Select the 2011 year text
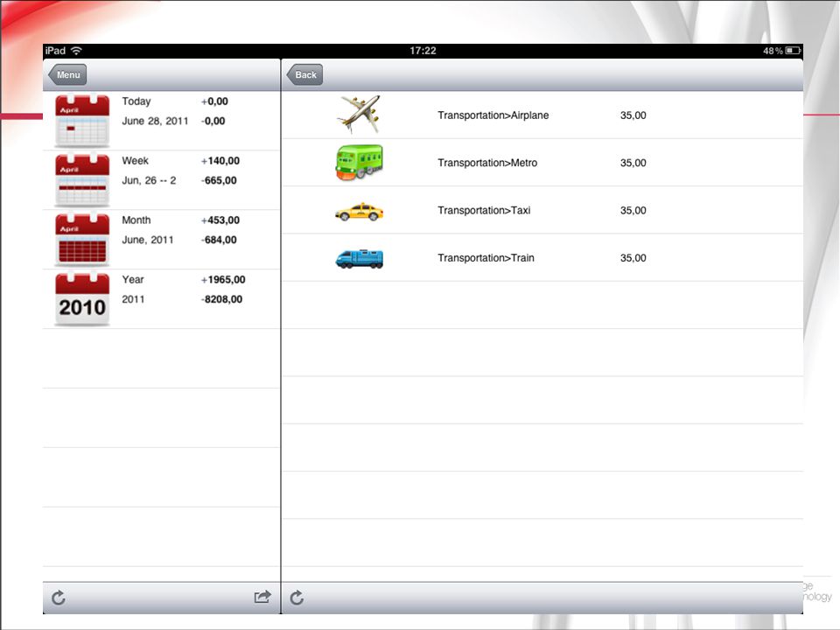Viewport: 840px width, 630px height. [x=133, y=299]
